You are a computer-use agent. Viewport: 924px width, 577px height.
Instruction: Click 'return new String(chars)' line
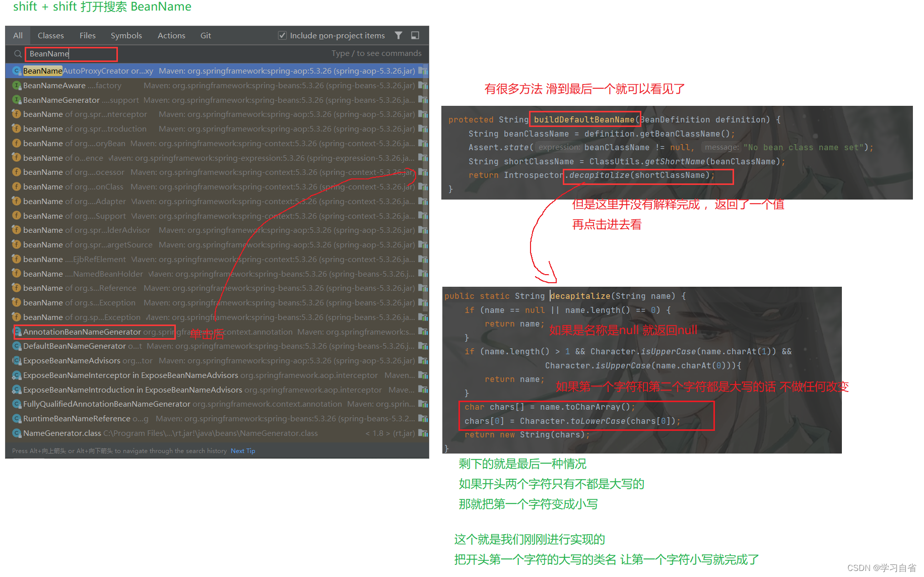527,435
